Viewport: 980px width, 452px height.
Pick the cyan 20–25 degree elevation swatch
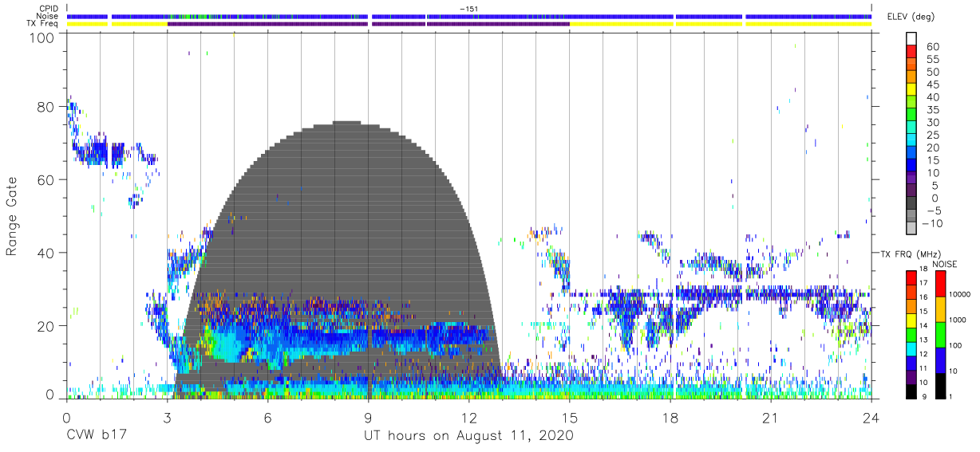911,141
